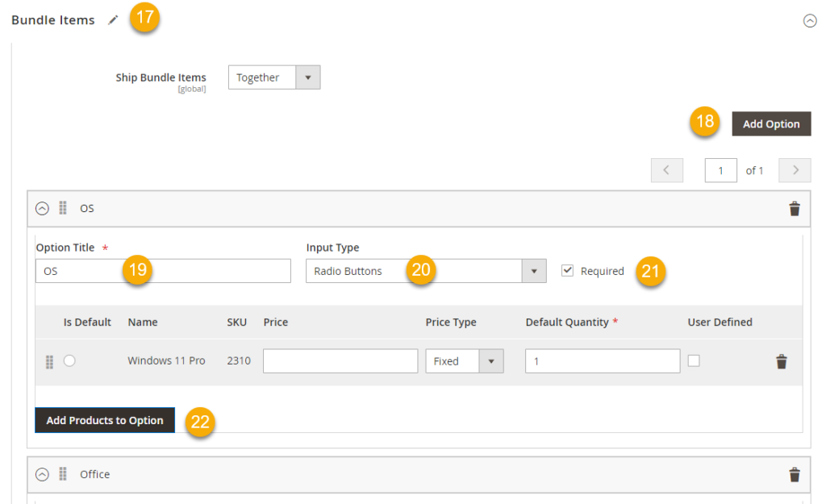Image resolution: width=826 pixels, height=504 pixels.
Task: Click the Add Option button
Action: coord(771,124)
